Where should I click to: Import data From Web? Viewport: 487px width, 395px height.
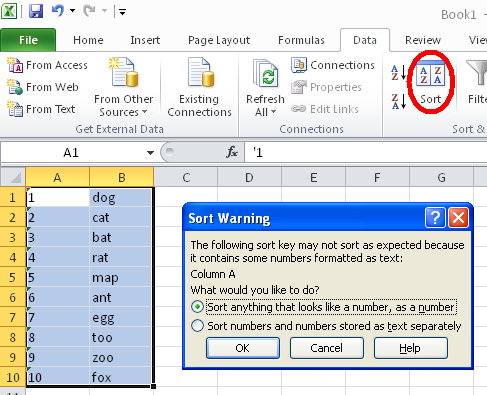[x=43, y=87]
